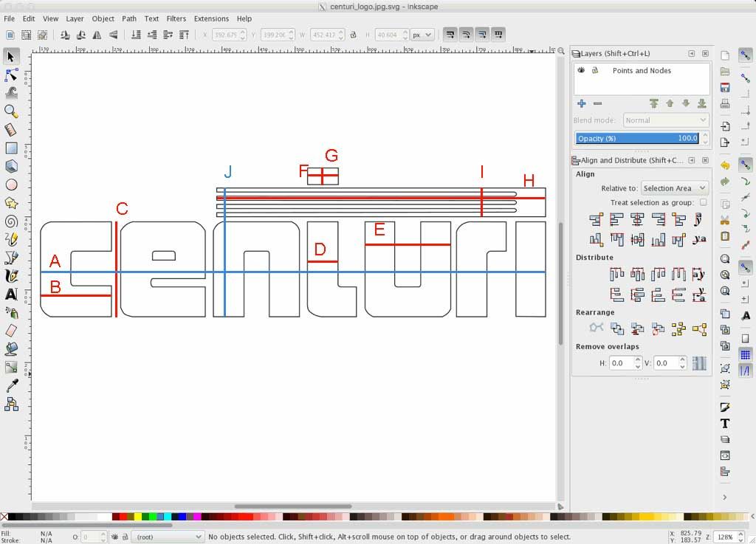The image size is (756, 544).
Task: Open the Extensions menu
Action: (211, 18)
